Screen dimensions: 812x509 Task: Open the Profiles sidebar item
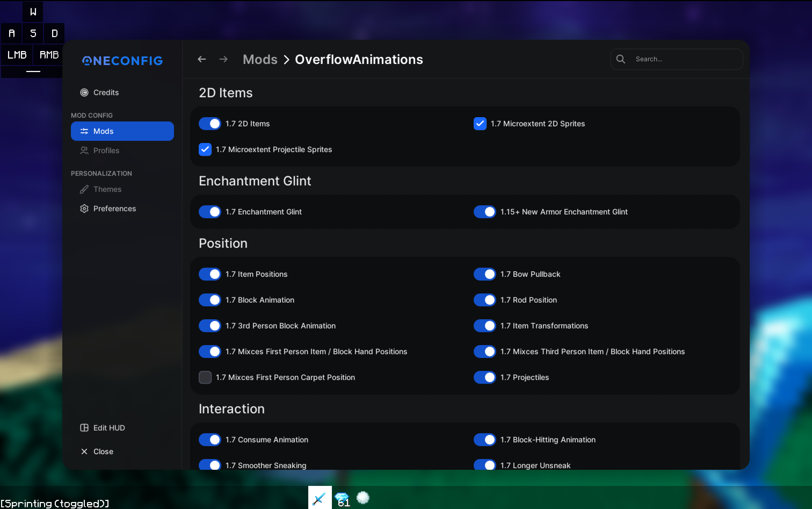(106, 150)
